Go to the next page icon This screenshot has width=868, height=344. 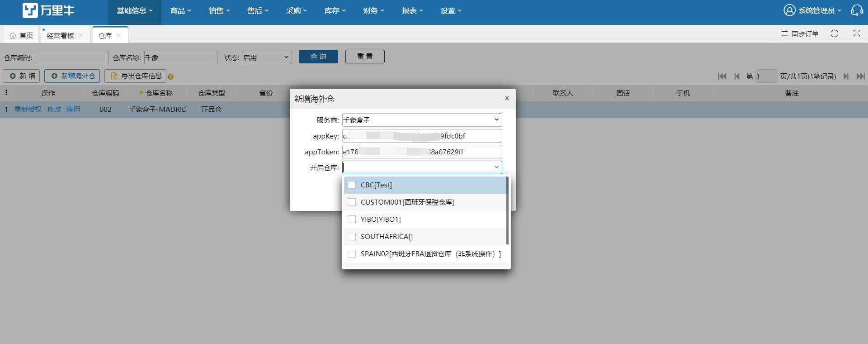pyautogui.click(x=846, y=76)
